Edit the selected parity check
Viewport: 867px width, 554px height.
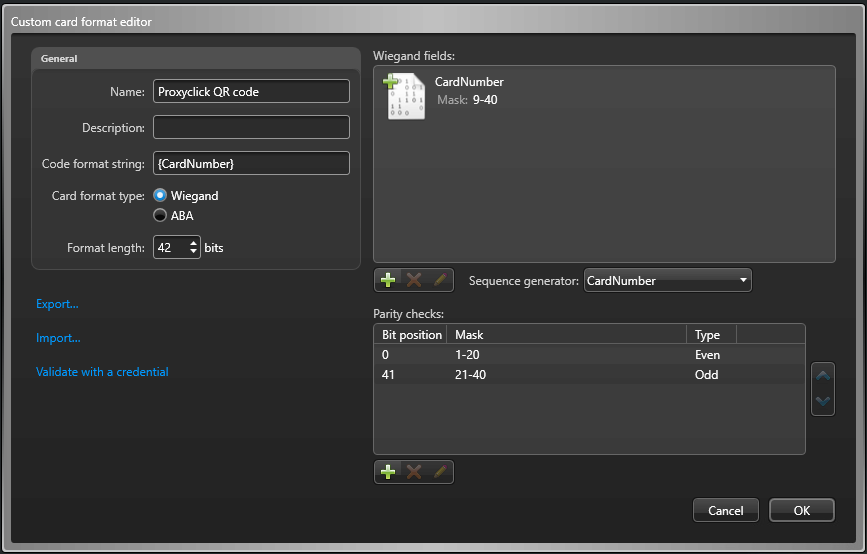tap(440, 472)
